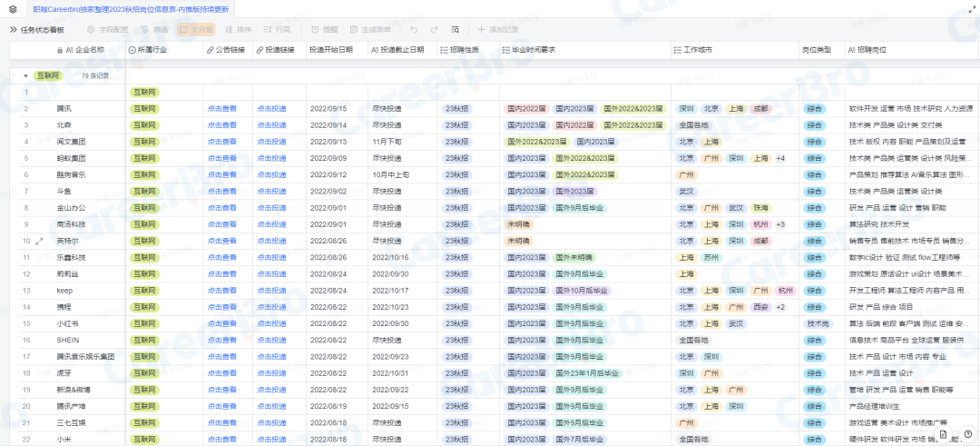This screenshot has width=980, height=446.
Task: Open the help question-mark icon
Action: tap(967, 434)
